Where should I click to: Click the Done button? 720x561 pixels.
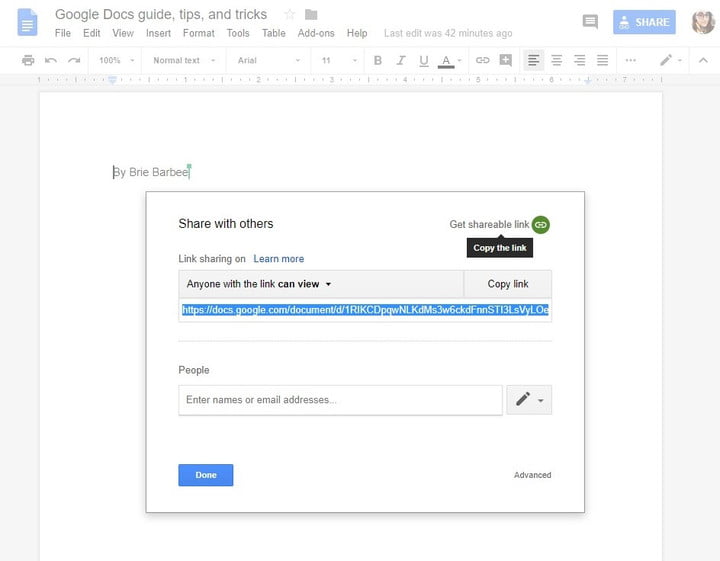click(x=206, y=475)
